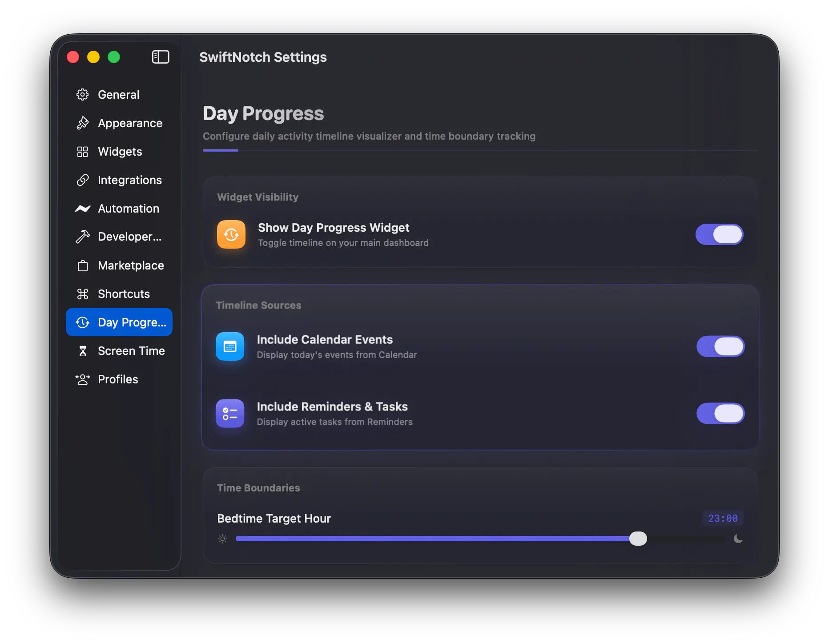Select Shortcuts in the sidebar

119,294
